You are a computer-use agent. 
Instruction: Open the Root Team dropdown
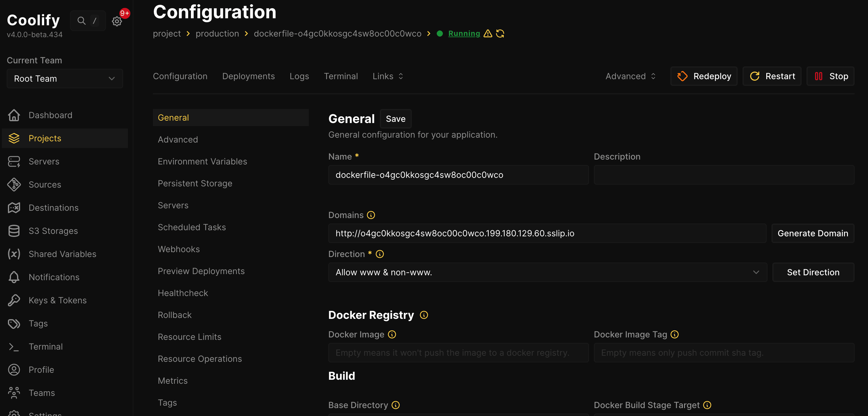click(x=65, y=79)
